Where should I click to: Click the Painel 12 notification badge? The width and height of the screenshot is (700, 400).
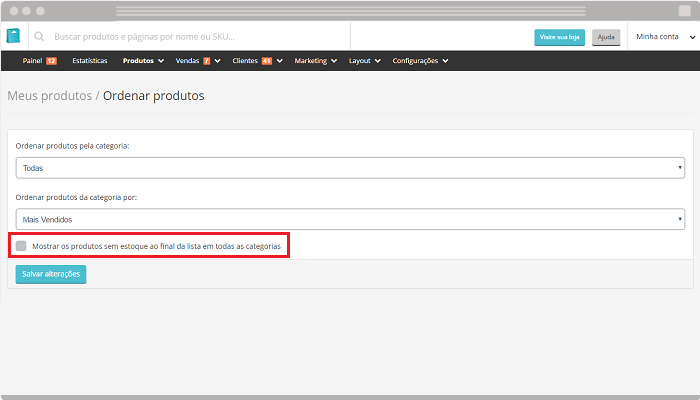(51, 61)
